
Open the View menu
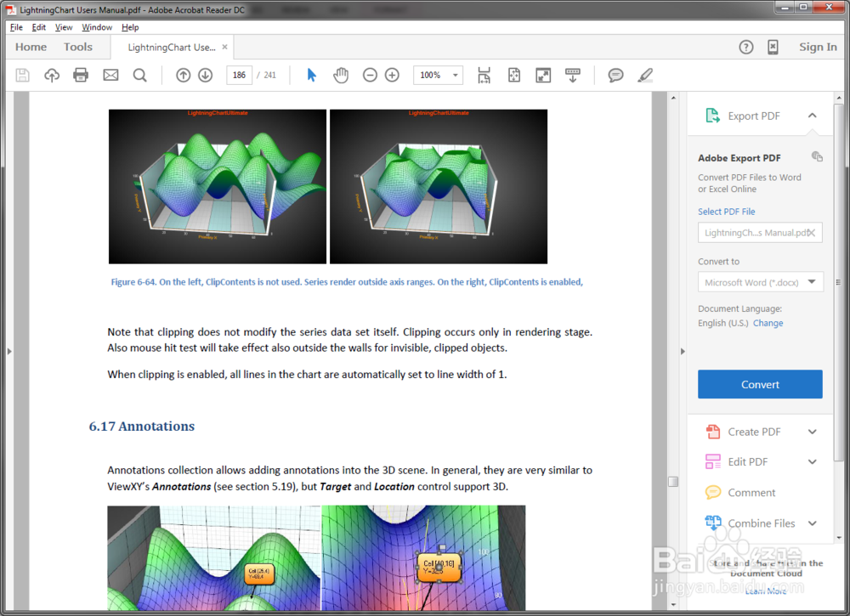click(64, 27)
